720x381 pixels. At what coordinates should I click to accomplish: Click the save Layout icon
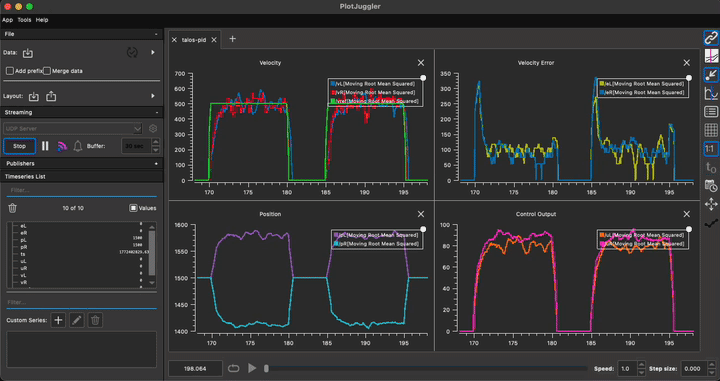[51, 96]
